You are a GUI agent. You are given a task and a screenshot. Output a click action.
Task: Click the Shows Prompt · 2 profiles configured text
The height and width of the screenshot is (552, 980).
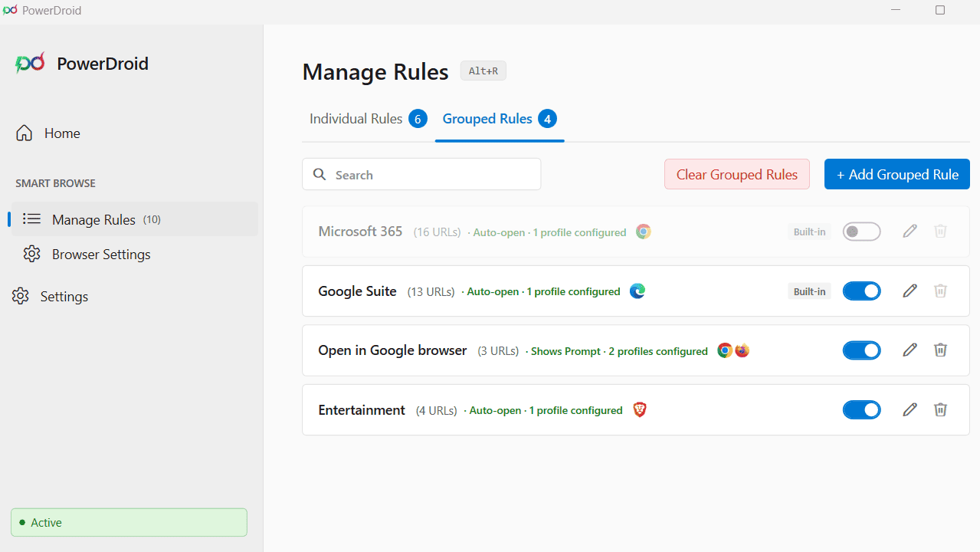tap(619, 351)
